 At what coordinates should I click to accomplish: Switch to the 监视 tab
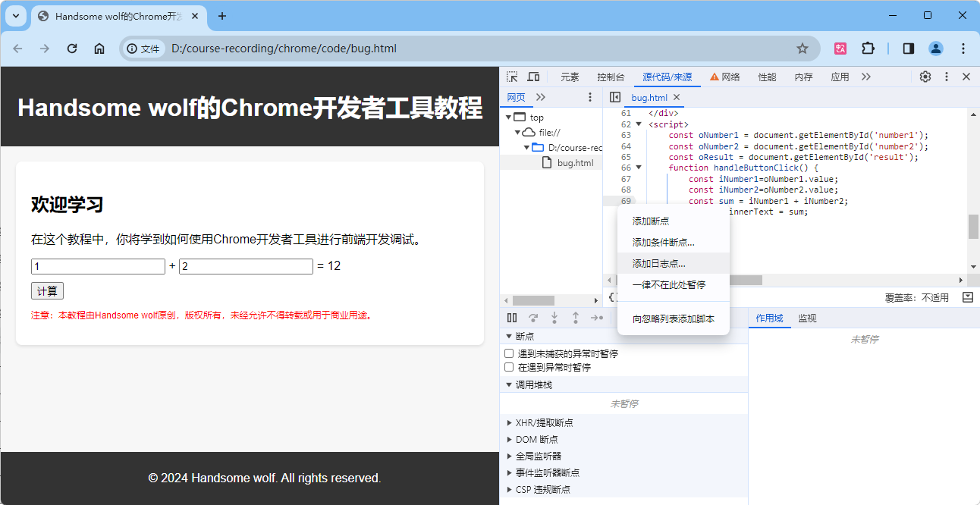click(807, 318)
